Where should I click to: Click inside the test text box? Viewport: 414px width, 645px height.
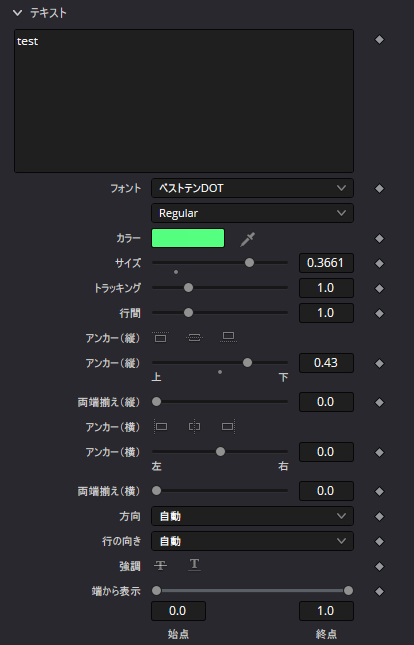[184, 101]
